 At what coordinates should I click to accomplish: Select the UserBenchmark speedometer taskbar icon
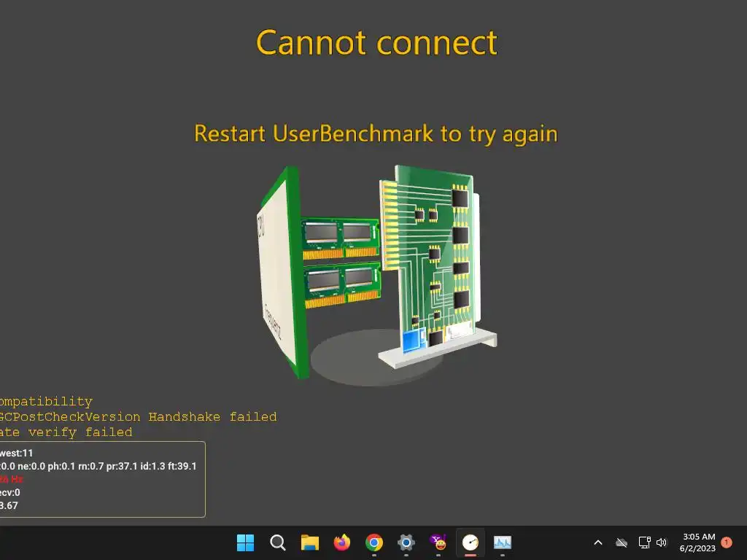pos(471,542)
